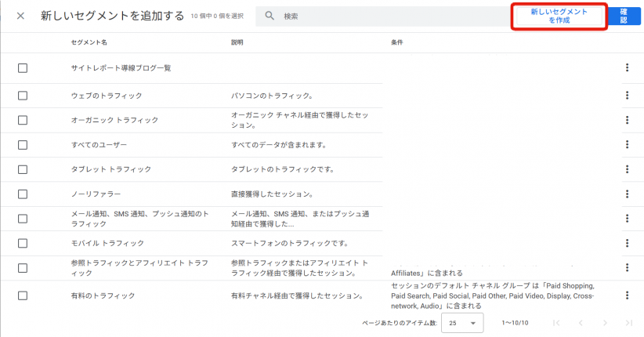Click into the 検索 search field

coord(384,16)
